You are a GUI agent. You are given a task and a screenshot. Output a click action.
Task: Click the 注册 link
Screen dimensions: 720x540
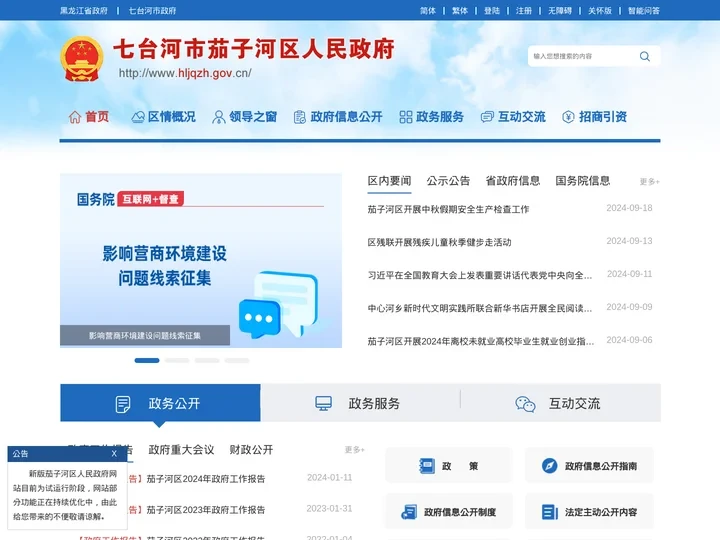point(523,11)
